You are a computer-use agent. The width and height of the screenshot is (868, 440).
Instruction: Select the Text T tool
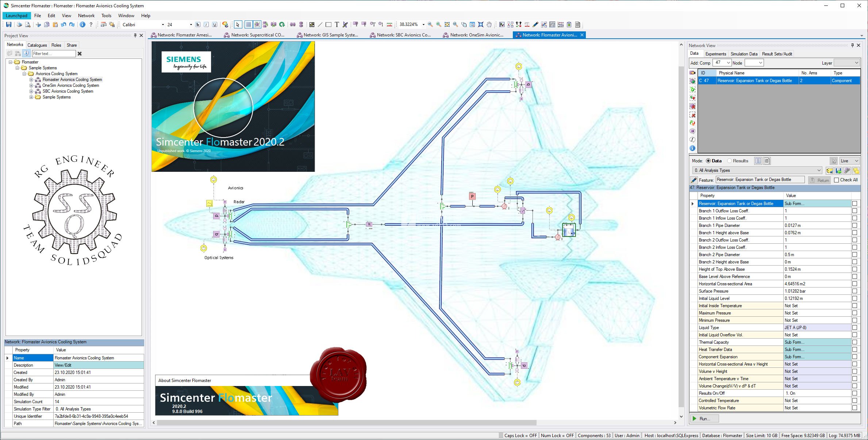coord(337,24)
